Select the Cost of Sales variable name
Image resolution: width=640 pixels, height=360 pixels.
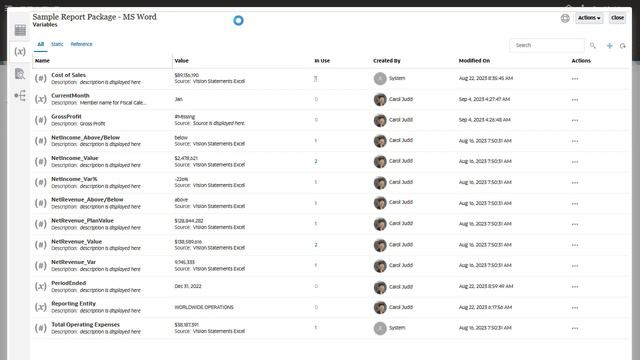click(x=69, y=75)
